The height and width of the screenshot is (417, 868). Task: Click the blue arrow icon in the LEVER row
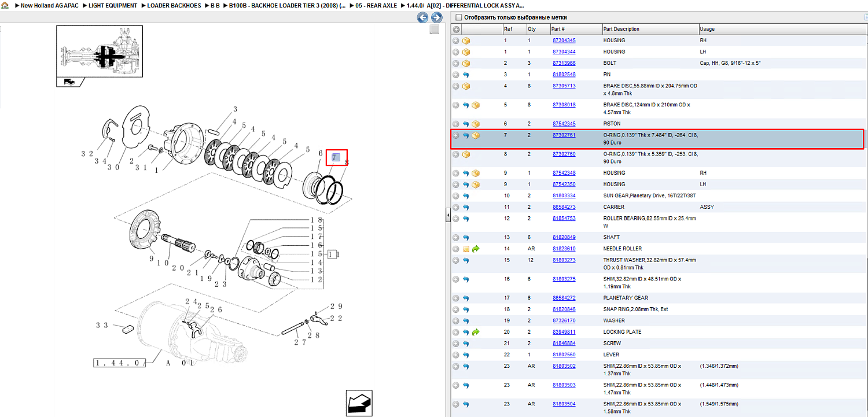tap(466, 355)
